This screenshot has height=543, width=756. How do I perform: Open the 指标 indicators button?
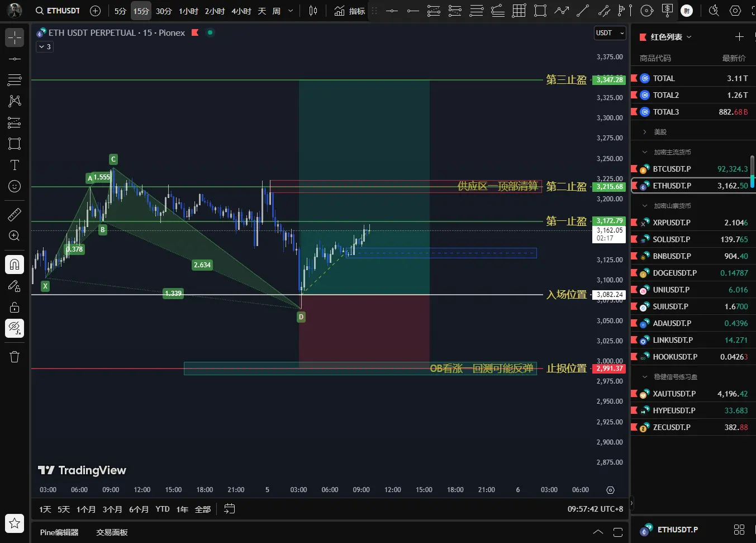[350, 11]
